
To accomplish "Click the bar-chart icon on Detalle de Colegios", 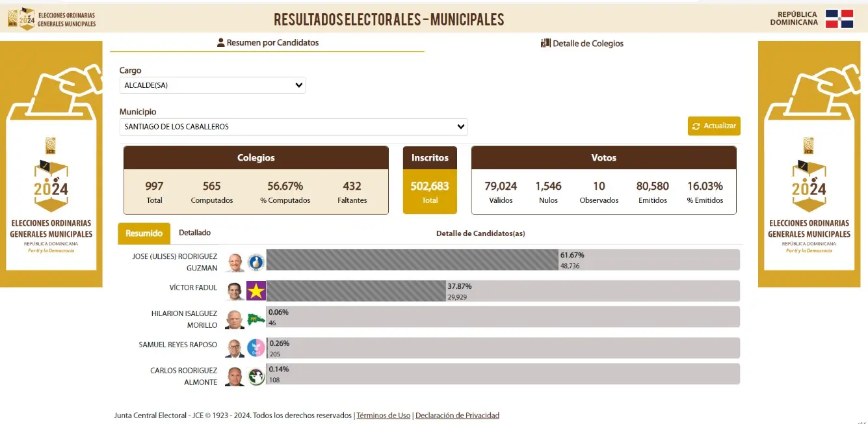I will [545, 43].
